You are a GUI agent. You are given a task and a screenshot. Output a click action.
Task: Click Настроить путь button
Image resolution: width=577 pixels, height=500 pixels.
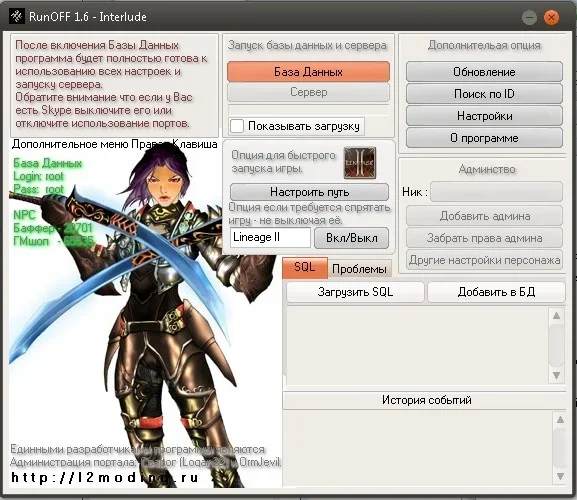pos(309,192)
